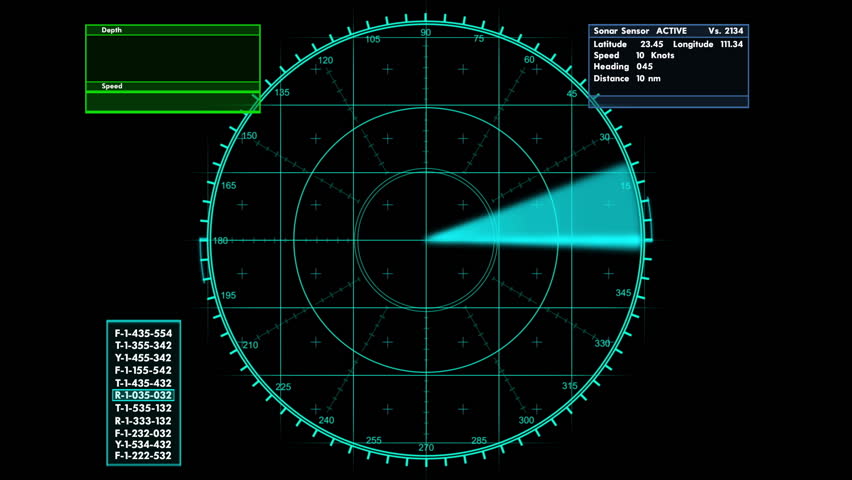
Task: Click the 330 degree bearing label
Action: (602, 344)
